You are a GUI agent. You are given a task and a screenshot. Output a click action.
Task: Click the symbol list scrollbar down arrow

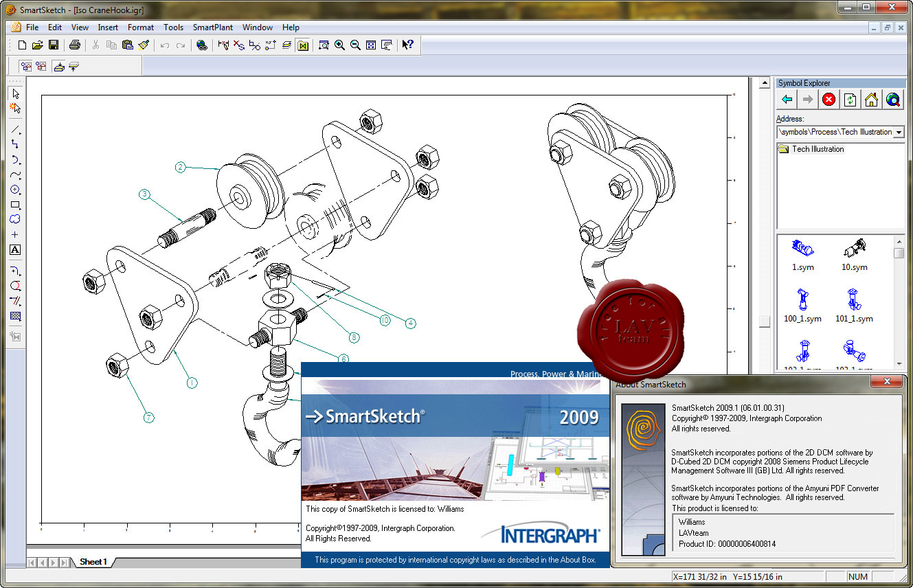pyautogui.click(x=899, y=363)
